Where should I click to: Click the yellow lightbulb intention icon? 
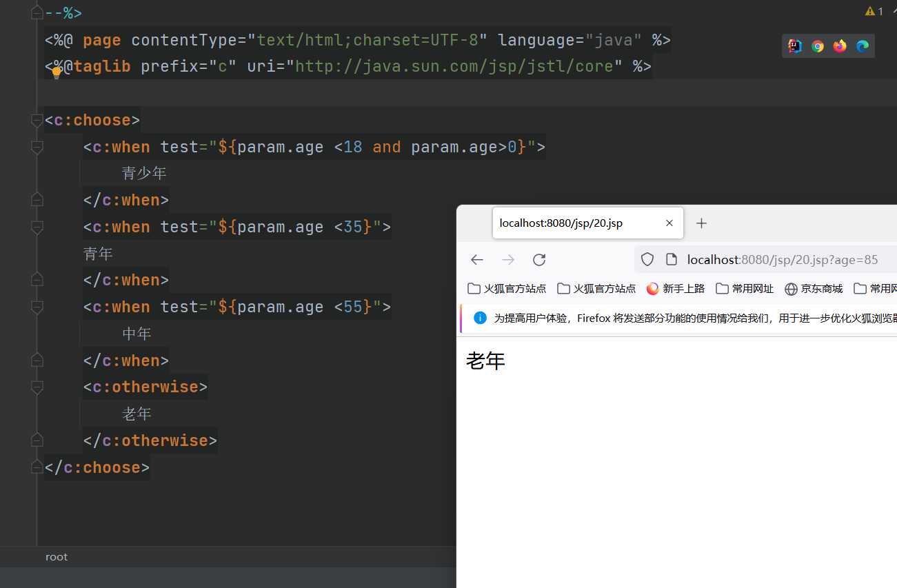57,73
